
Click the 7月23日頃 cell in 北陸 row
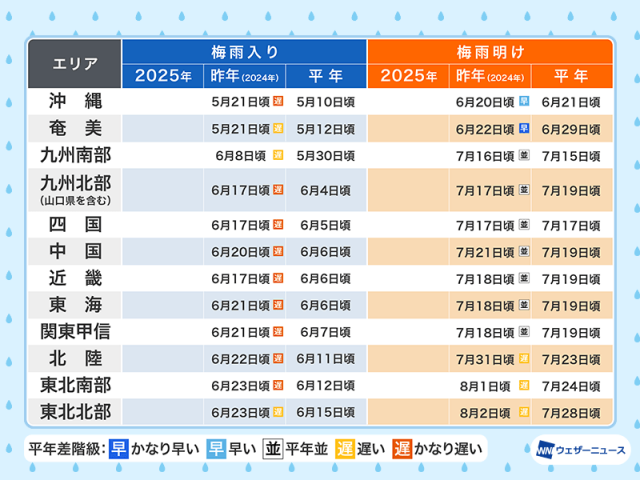[572, 359]
